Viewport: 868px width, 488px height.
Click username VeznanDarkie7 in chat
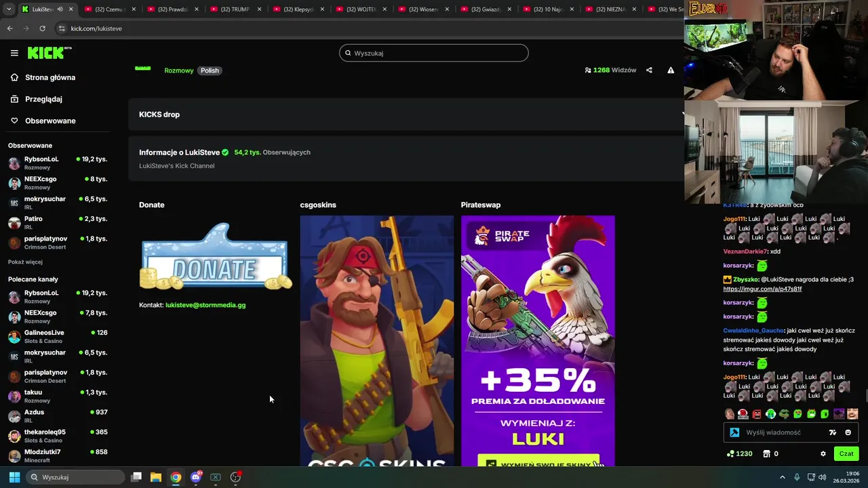coord(745,251)
